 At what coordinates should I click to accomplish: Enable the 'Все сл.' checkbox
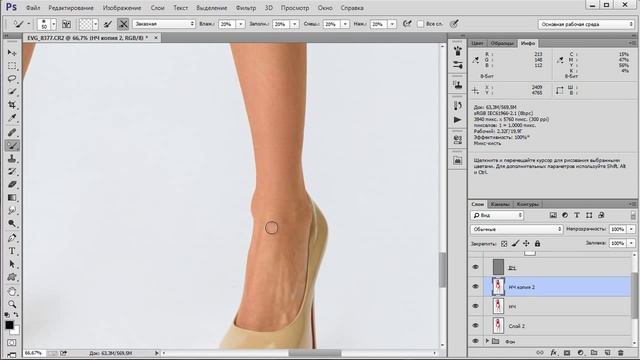point(420,24)
